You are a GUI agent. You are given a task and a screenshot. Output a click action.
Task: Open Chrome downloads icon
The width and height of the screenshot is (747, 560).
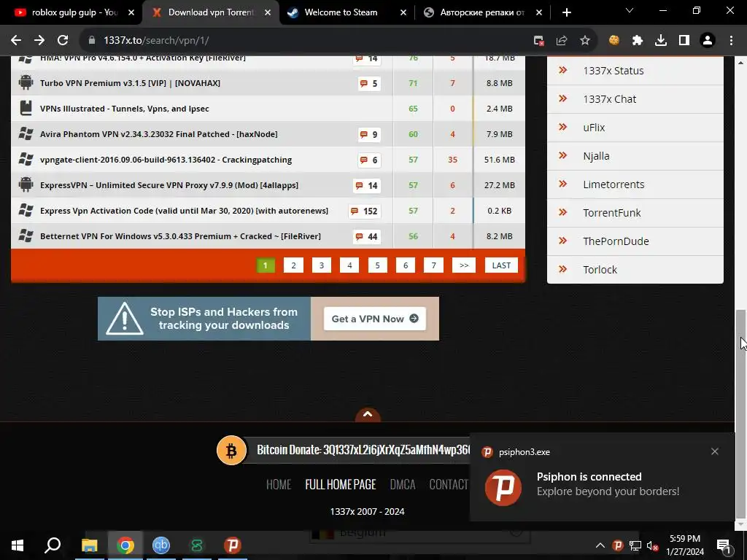tap(661, 41)
